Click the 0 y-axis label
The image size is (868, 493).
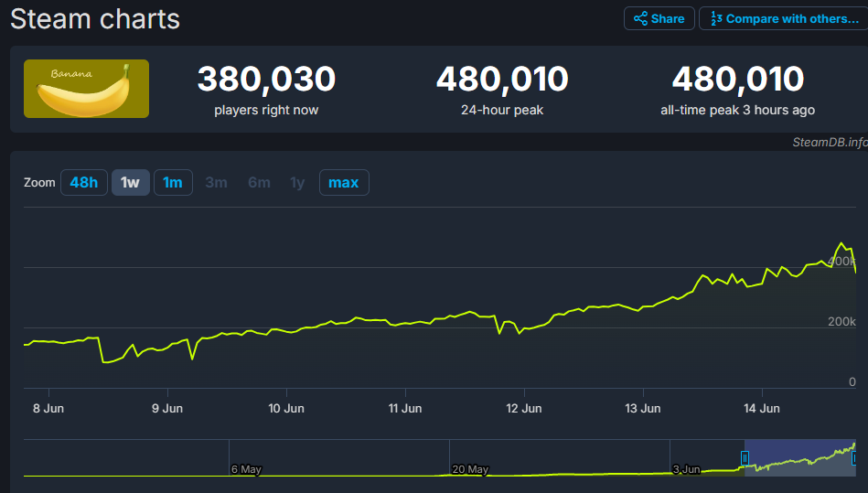pyautogui.click(x=852, y=381)
